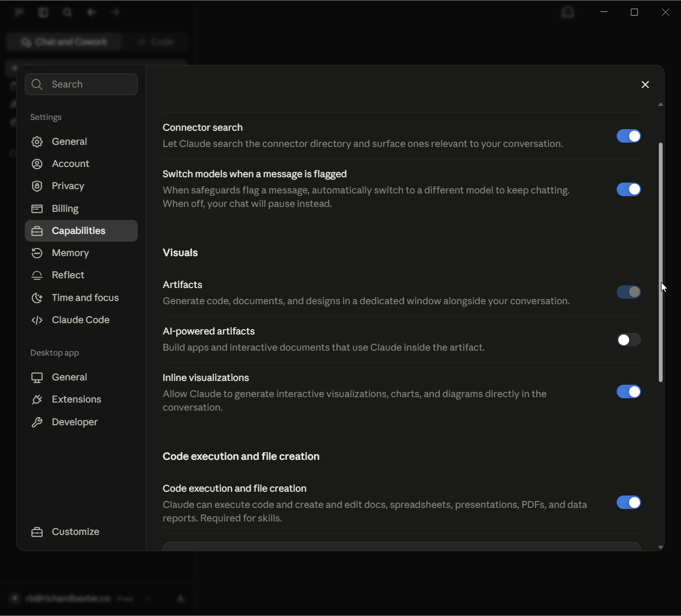Click the search magnifier icon in background toolbar
This screenshot has height=616, width=681.
(67, 12)
